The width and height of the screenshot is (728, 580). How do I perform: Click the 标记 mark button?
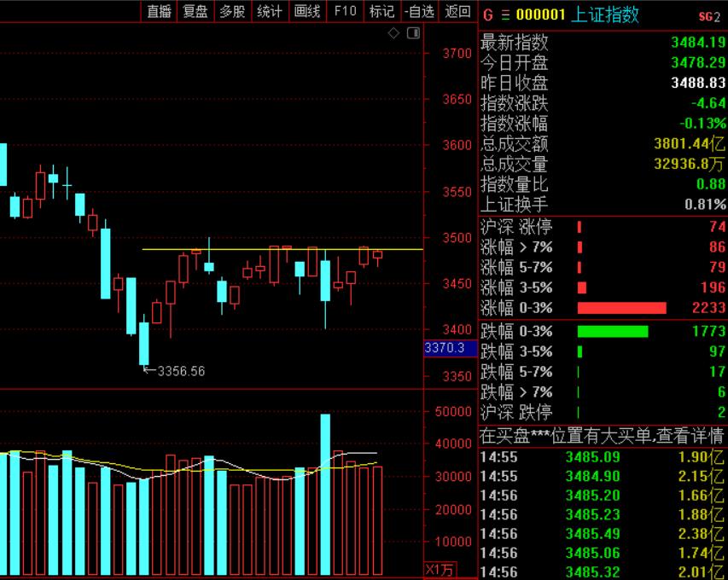382,11
